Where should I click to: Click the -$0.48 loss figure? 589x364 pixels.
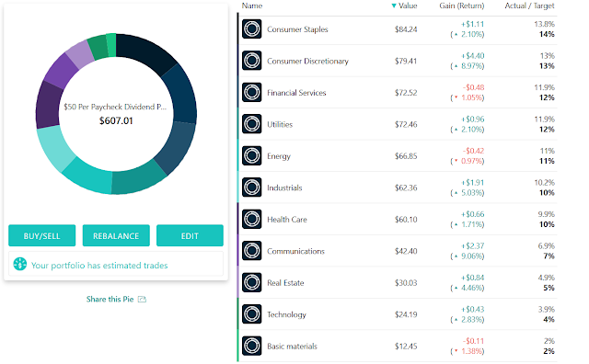(x=473, y=87)
